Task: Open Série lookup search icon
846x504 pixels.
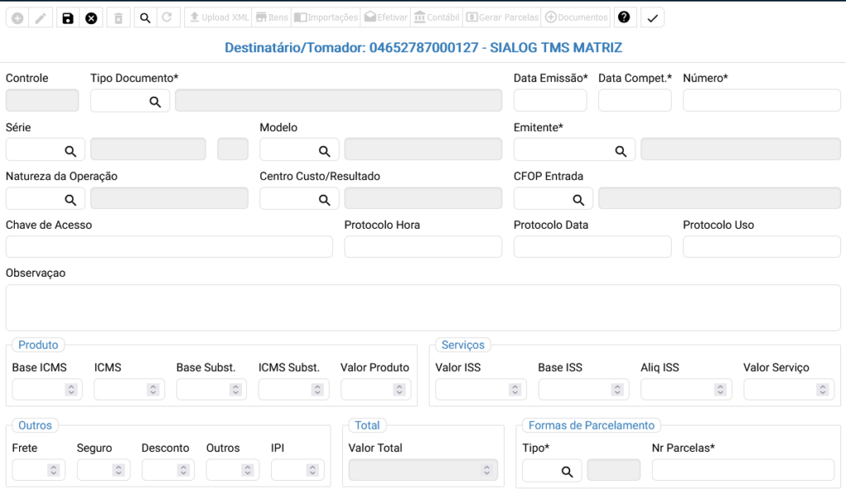Action: pyautogui.click(x=70, y=150)
